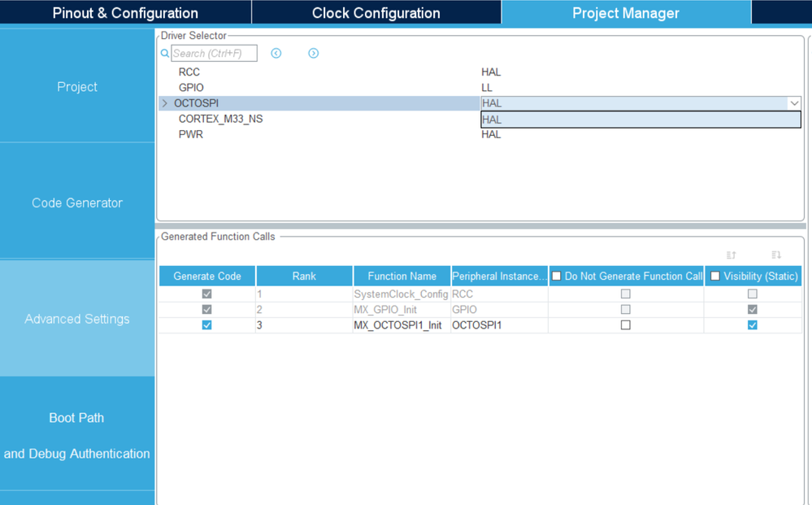Select HAL option in dropdown list
The image size is (812, 505).
pyautogui.click(x=640, y=120)
